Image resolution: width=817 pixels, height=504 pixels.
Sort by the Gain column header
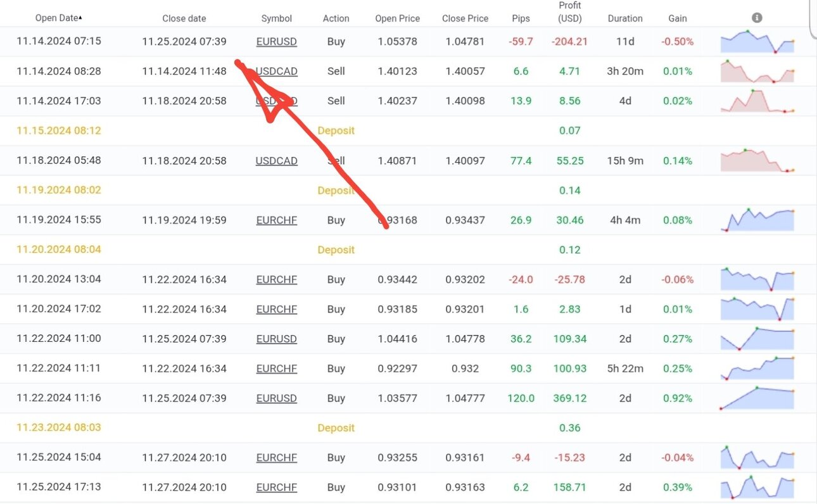[x=678, y=18]
